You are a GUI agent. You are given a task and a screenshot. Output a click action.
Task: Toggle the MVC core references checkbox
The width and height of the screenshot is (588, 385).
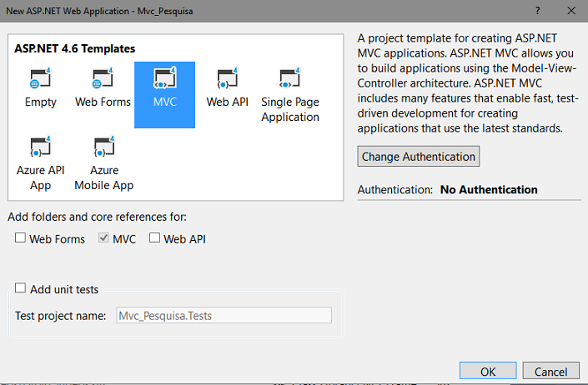pyautogui.click(x=103, y=237)
